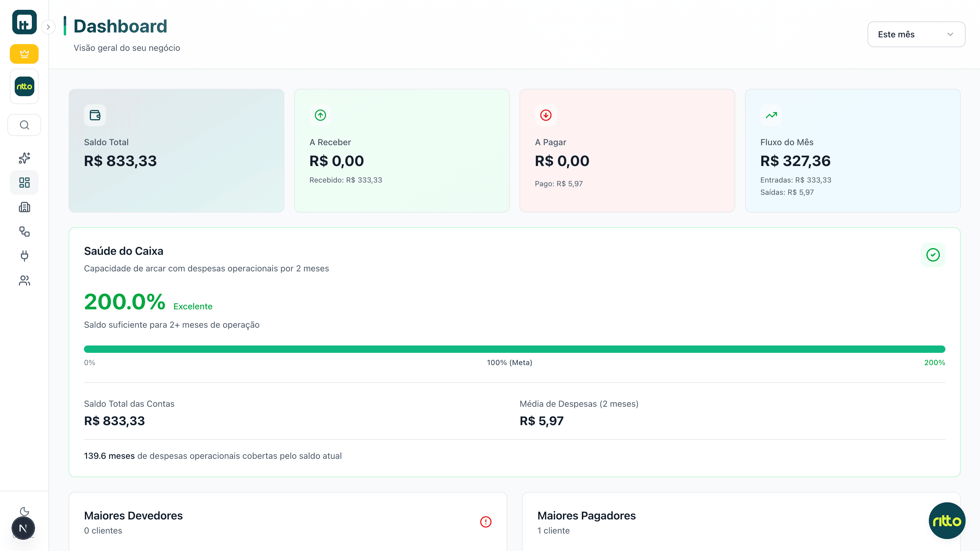Open the Dashboard heading title
Screen dimensions: 980x551
120,26
